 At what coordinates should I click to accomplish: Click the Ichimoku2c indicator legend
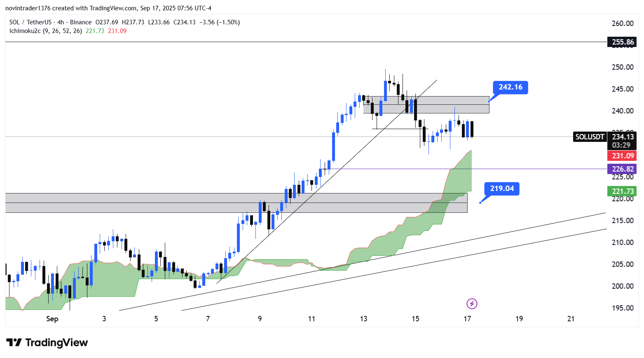(45, 31)
